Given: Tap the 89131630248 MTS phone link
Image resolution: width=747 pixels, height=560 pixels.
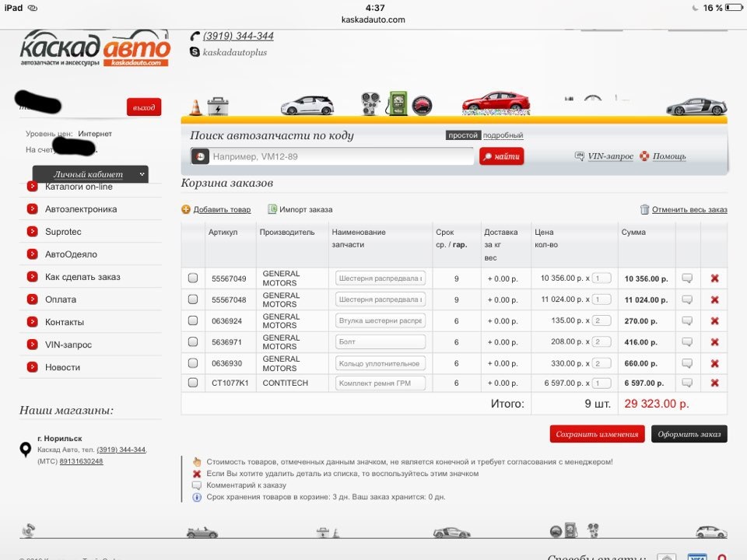Looking at the screenshot, I should coord(81,461).
